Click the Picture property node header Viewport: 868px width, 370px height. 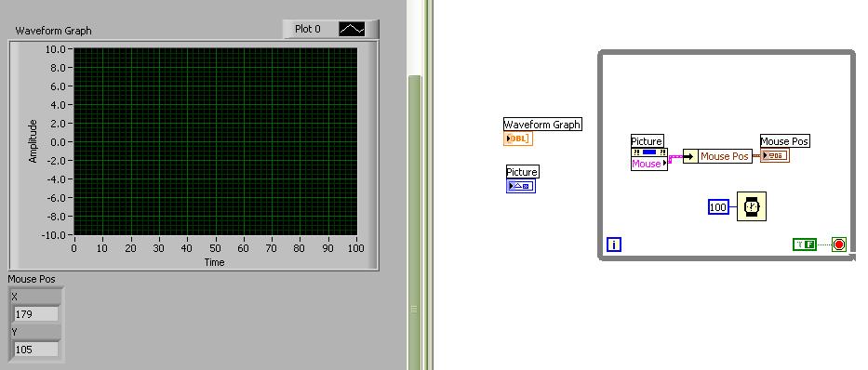click(x=649, y=152)
